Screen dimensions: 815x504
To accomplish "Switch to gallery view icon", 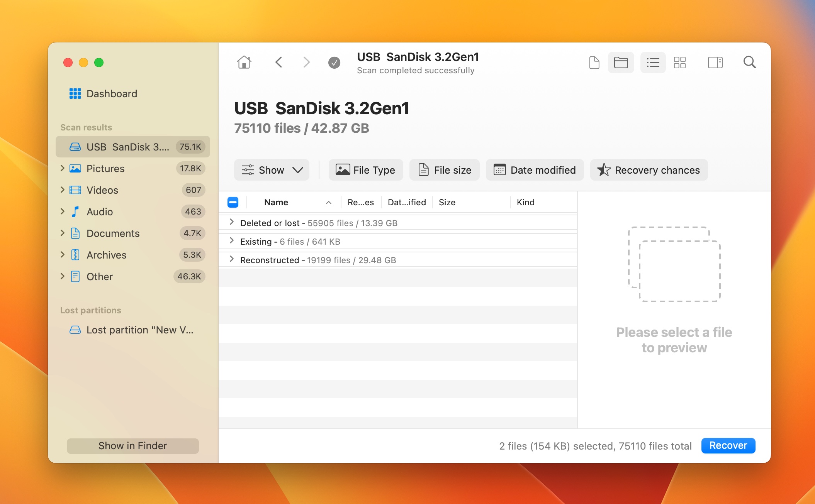I will click(x=679, y=62).
